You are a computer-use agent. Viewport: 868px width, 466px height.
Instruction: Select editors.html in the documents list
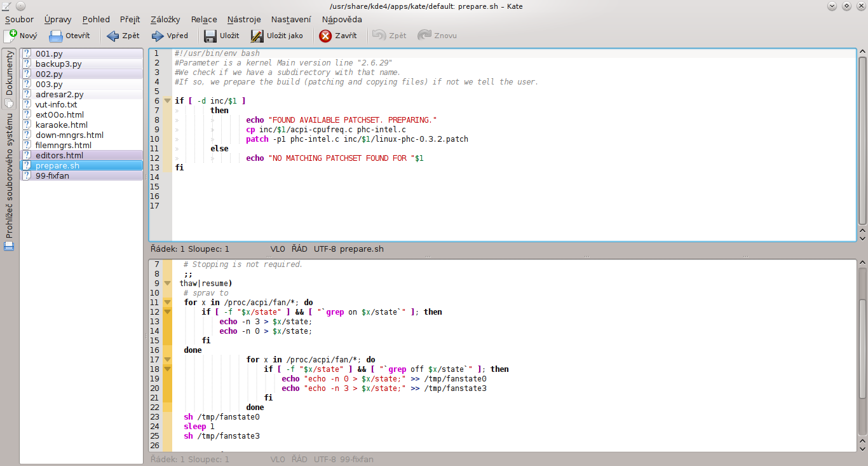[82, 156]
